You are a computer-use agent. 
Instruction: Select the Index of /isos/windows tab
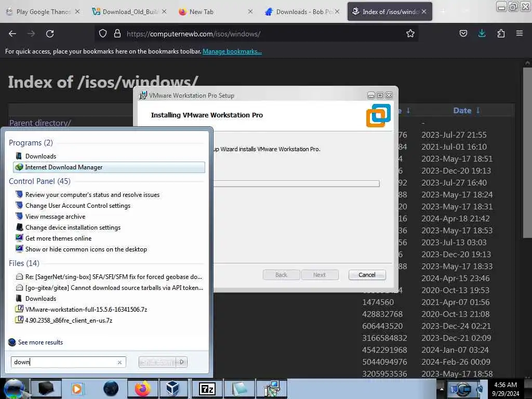[x=390, y=11]
